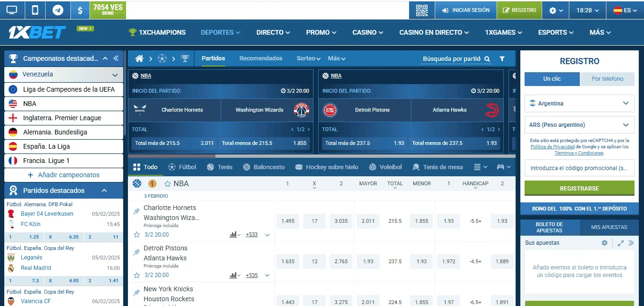Image resolution: width=644 pixels, height=306 pixels.
Task: Open the 18:28 time dropdown
Action: (x=587, y=10)
